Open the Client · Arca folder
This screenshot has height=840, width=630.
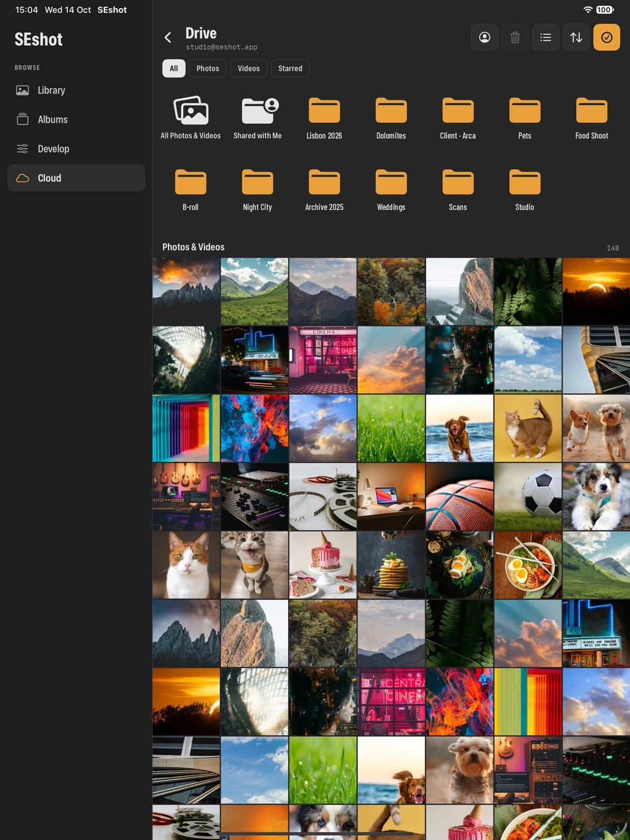[458, 118]
